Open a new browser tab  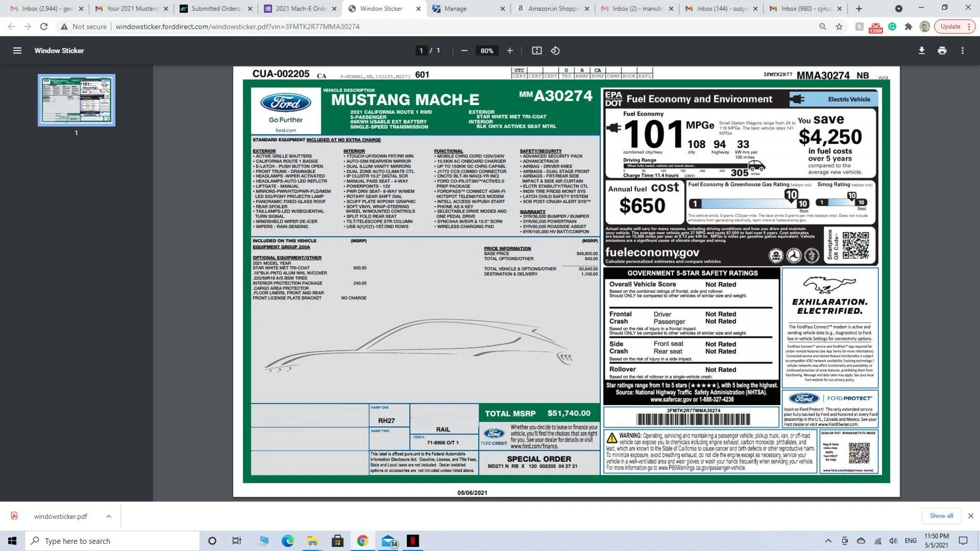click(x=859, y=8)
